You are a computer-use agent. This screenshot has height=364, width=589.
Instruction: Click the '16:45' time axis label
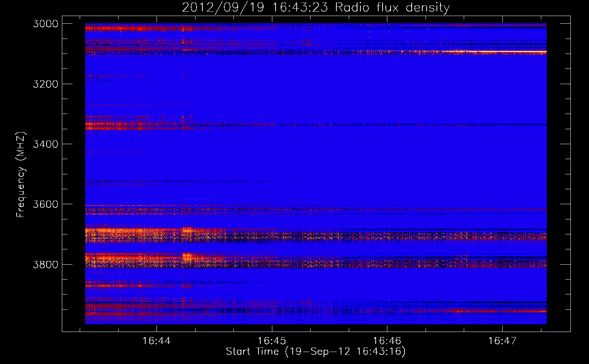coord(272,341)
